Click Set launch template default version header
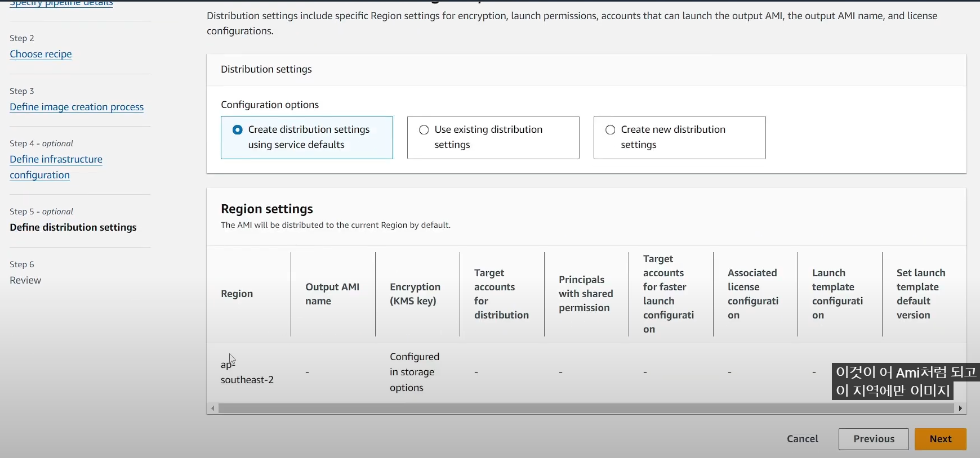The height and width of the screenshot is (458, 980). (921, 294)
